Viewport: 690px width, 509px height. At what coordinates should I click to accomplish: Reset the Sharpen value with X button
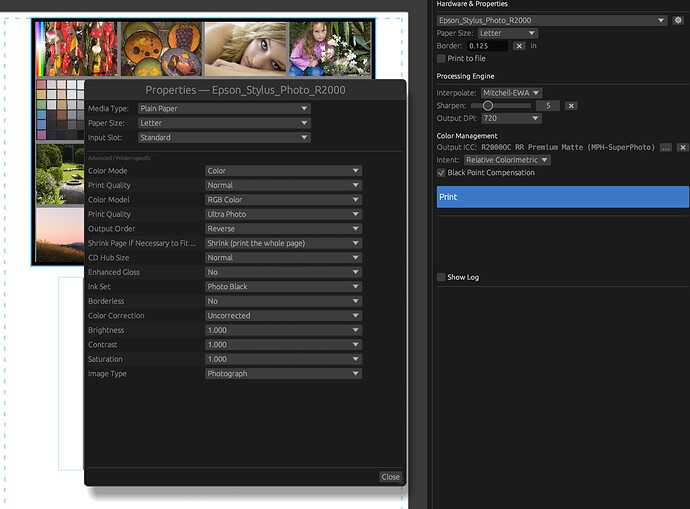[571, 106]
